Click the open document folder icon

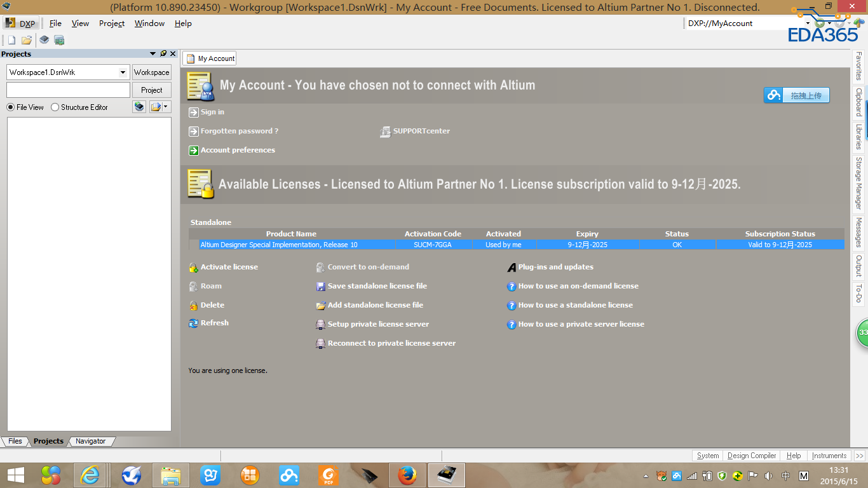tap(27, 40)
